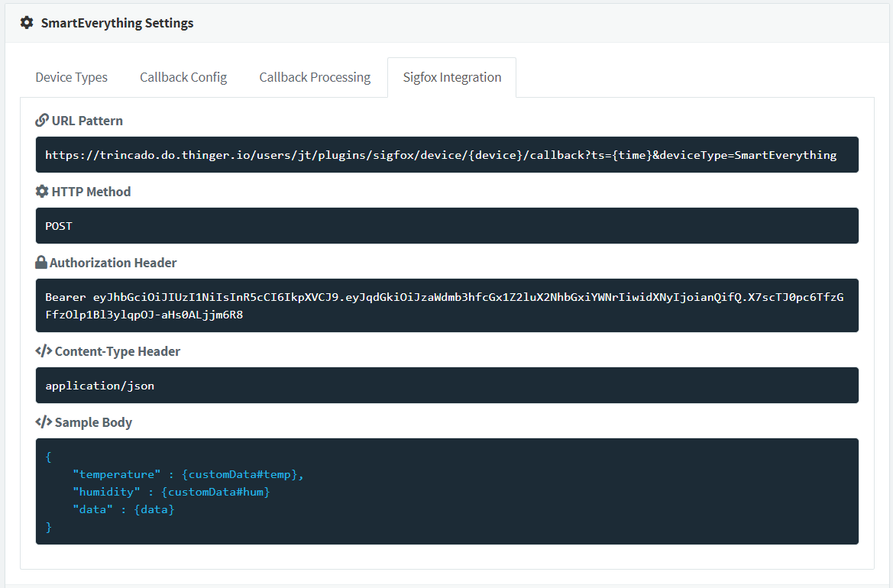Viewport: 893px width, 588px height.
Task: Click the "humidity" line in Sample Body
Action: pyautogui.click(x=171, y=493)
